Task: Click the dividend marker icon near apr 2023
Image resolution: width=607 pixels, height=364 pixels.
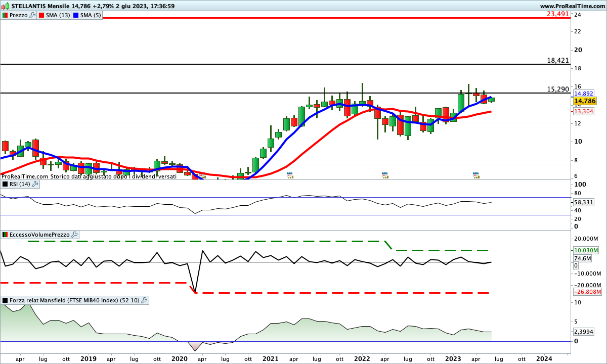Action: click(x=476, y=175)
